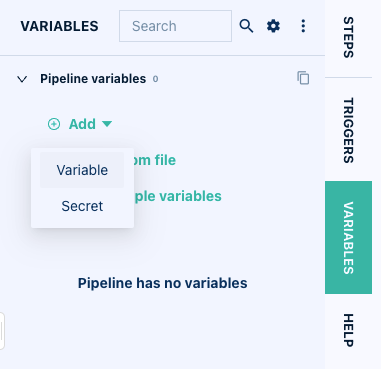Click the Pipeline variables section title
Screen dimensions: 381x369
(x=93, y=79)
